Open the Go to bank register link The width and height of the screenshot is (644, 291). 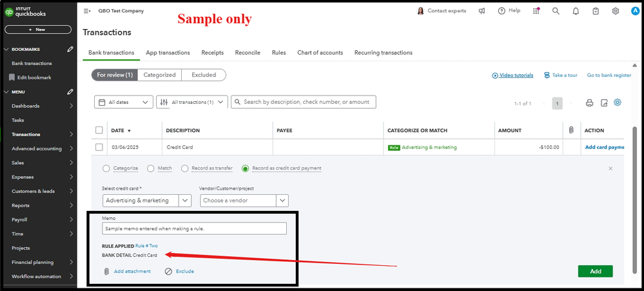pos(609,75)
